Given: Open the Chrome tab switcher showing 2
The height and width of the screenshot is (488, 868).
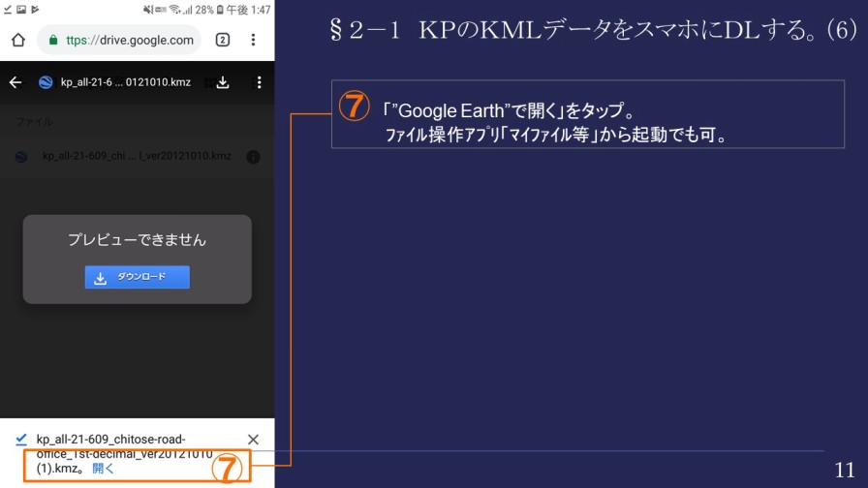Looking at the screenshot, I should point(222,41).
